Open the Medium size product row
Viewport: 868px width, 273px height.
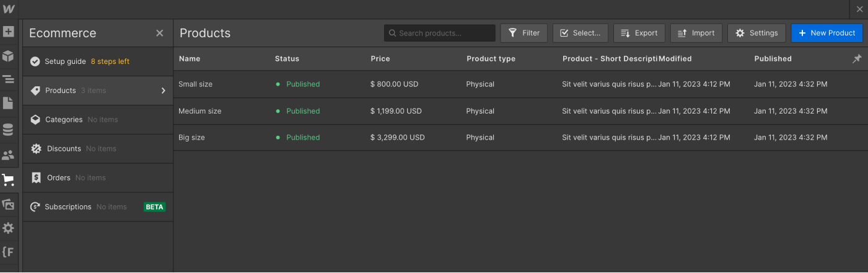199,111
